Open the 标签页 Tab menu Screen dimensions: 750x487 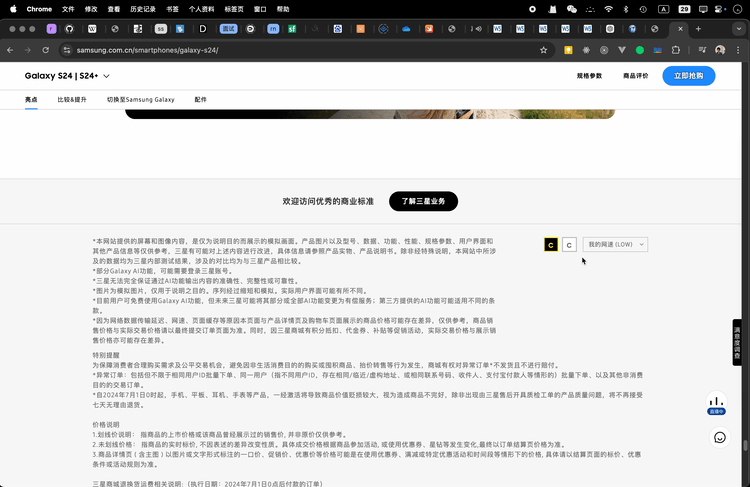(234, 9)
